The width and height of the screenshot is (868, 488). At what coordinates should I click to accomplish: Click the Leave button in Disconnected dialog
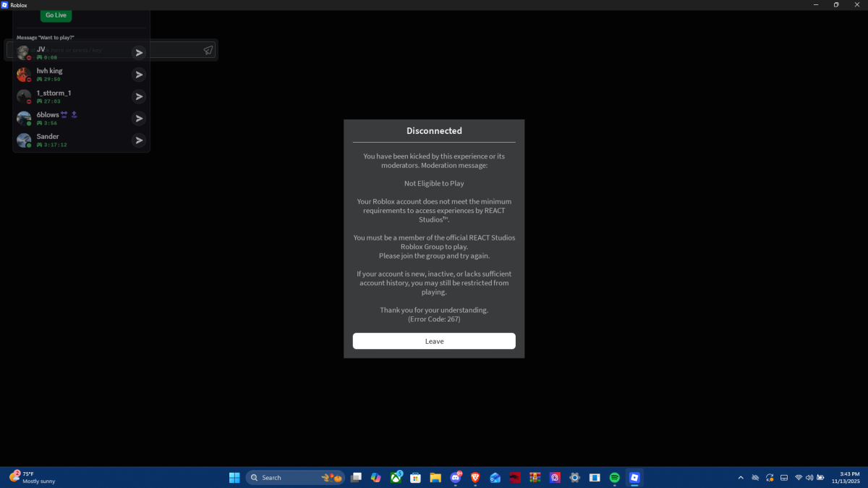(x=434, y=341)
